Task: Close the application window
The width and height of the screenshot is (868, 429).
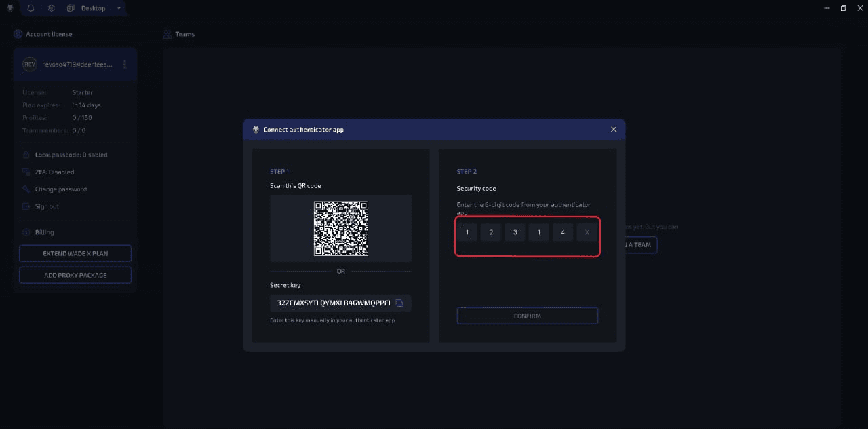Action: (x=861, y=8)
